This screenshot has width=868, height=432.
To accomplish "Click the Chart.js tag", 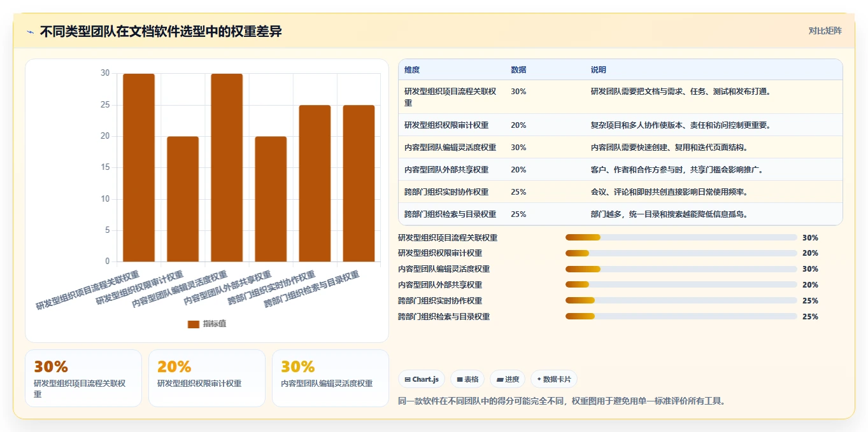I will [422, 379].
